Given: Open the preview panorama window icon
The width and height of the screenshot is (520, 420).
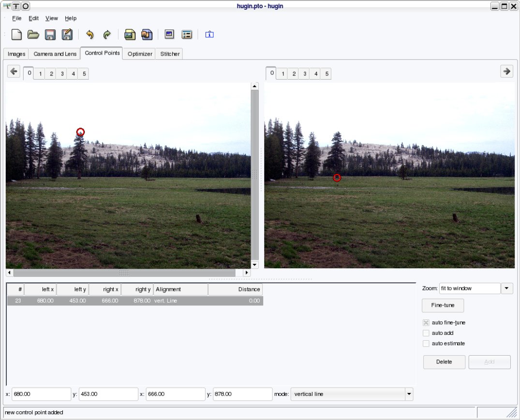Looking at the screenshot, I should [x=169, y=34].
